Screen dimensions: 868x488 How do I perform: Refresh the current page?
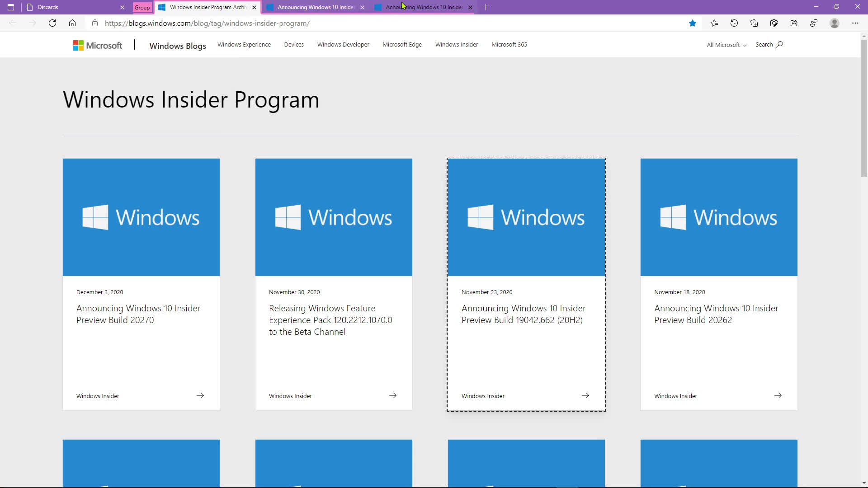[x=52, y=23]
